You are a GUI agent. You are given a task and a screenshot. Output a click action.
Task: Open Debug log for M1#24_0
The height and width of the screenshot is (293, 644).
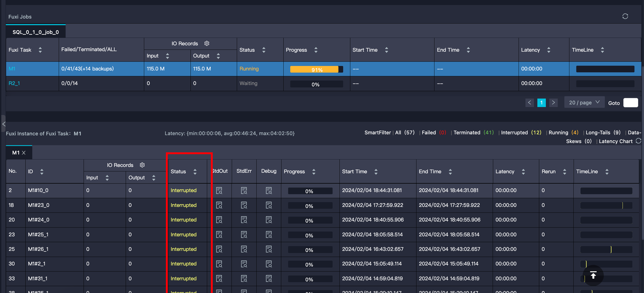[269, 220]
